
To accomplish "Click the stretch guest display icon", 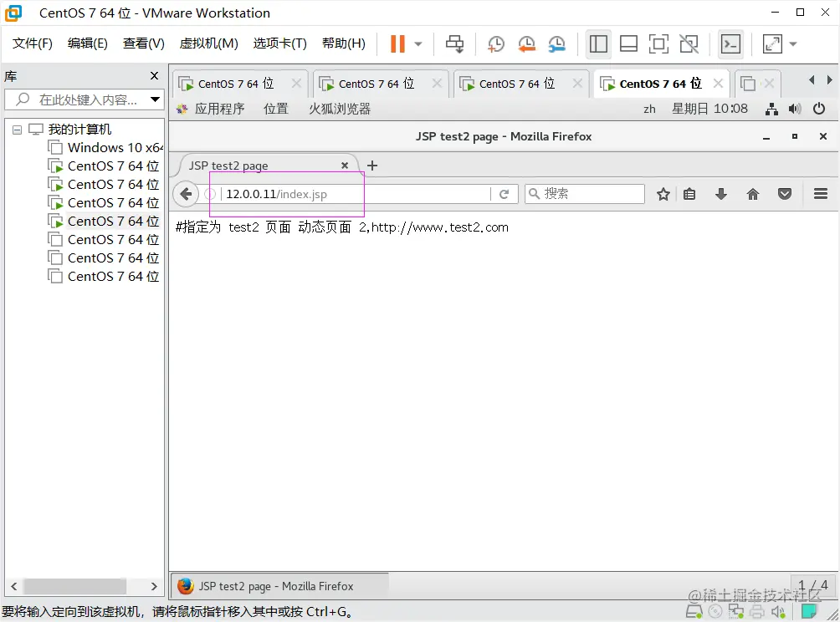I will [x=772, y=44].
